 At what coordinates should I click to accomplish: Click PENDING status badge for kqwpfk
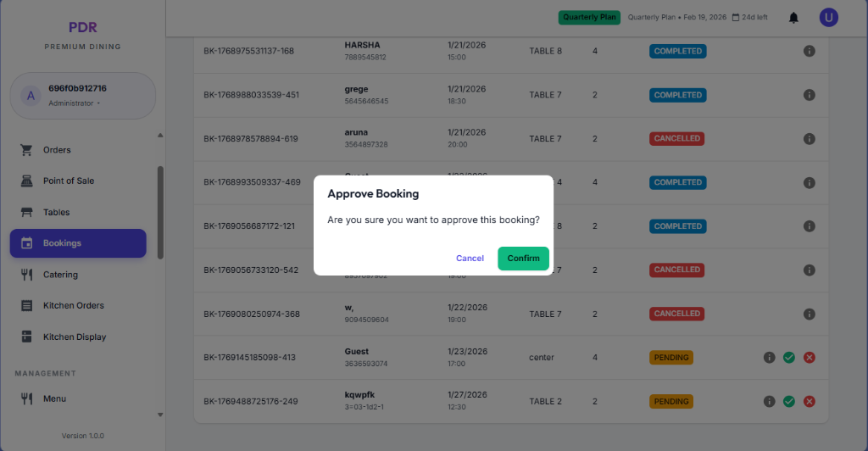(671, 401)
